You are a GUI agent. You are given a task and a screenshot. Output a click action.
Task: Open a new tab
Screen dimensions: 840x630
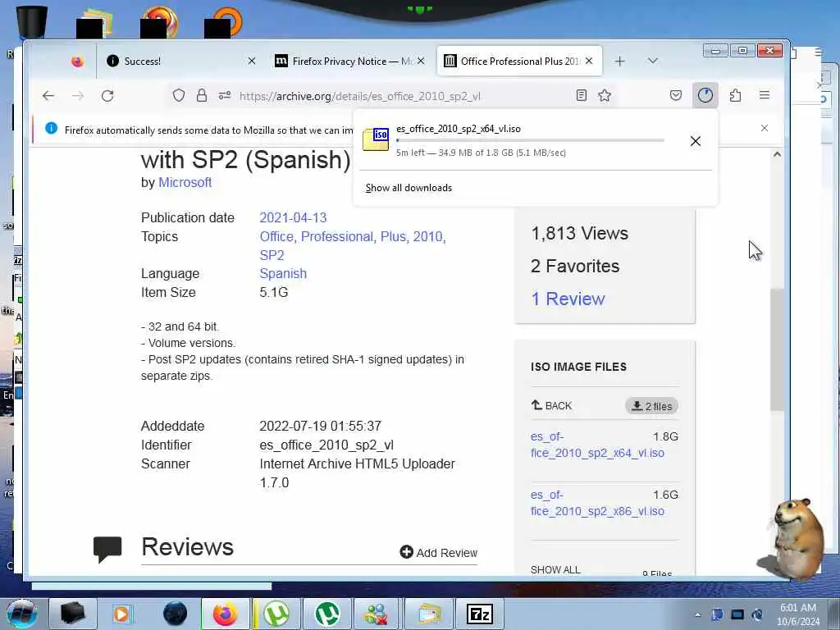[620, 61]
